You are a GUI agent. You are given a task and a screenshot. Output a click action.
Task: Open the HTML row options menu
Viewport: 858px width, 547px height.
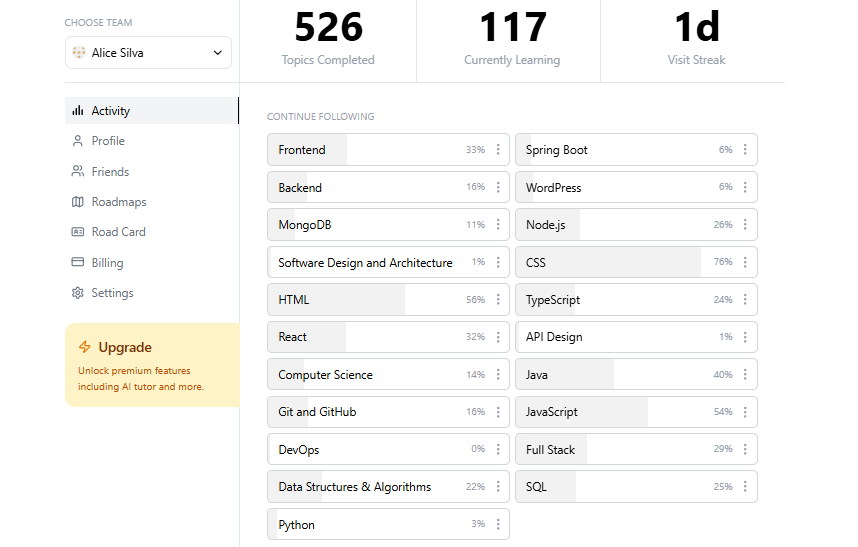(498, 299)
